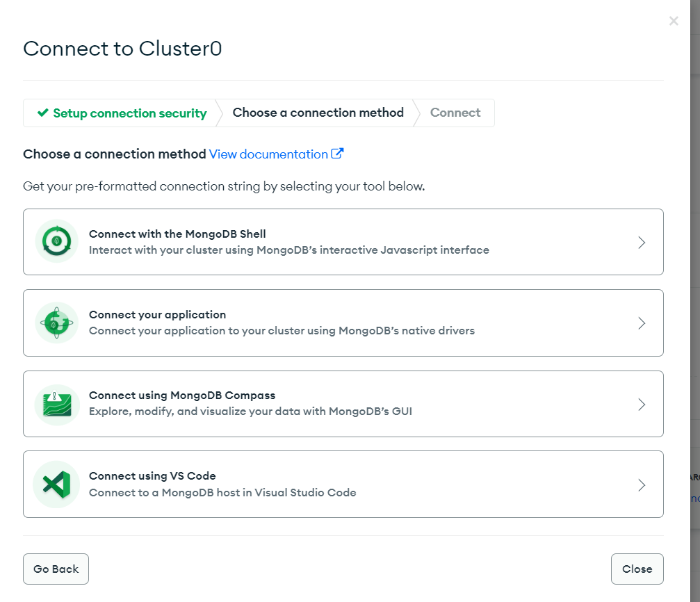Click the MongoDB Shell circular icon
The width and height of the screenshot is (700, 602).
57,241
